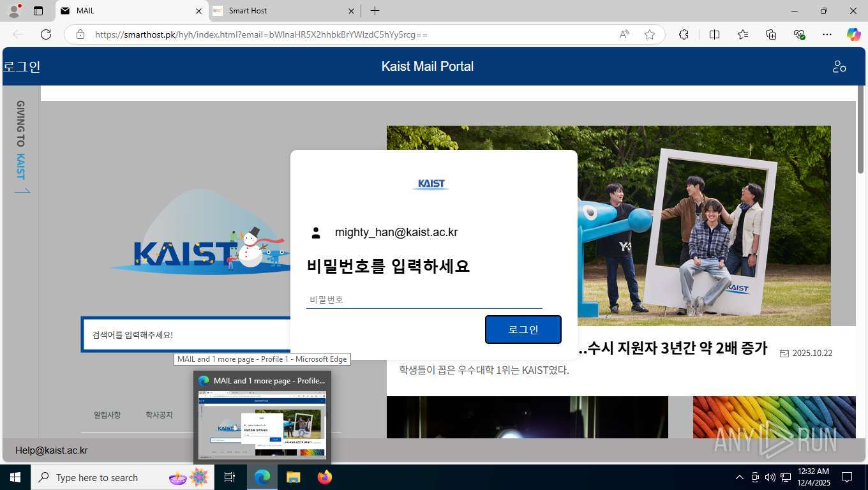Click calendar icon beside 2025.10.22
This screenshot has width=868, height=490.
784,353
